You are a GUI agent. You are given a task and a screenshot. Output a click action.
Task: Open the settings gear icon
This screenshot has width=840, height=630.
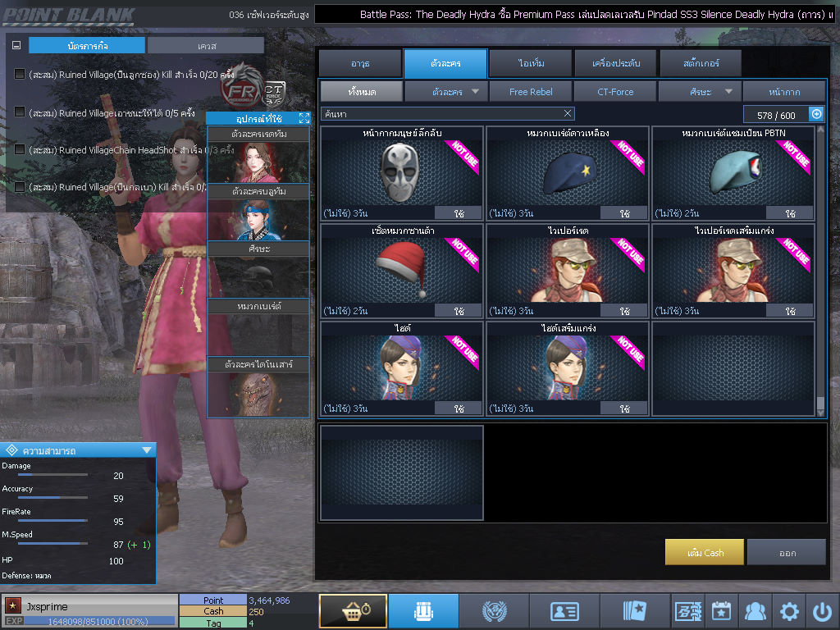tap(789, 610)
